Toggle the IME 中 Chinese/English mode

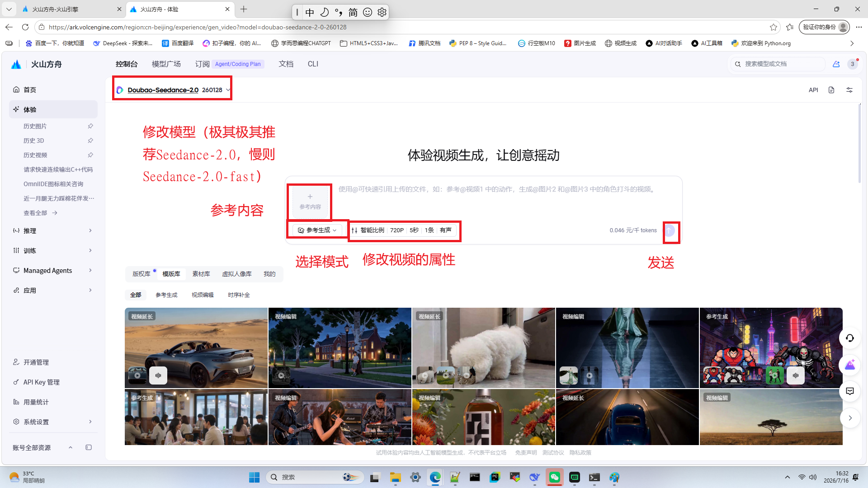310,12
